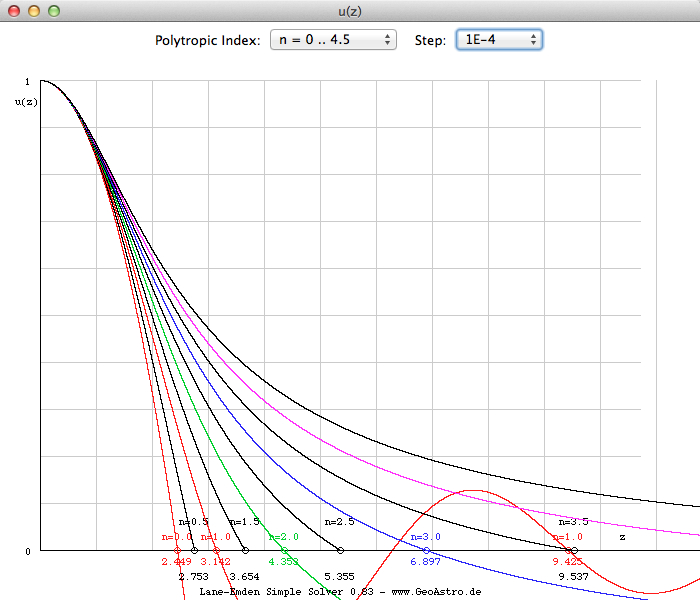This screenshot has height=600, width=700.
Task: Click the y-axis '1' tick label
Action: pos(27,82)
